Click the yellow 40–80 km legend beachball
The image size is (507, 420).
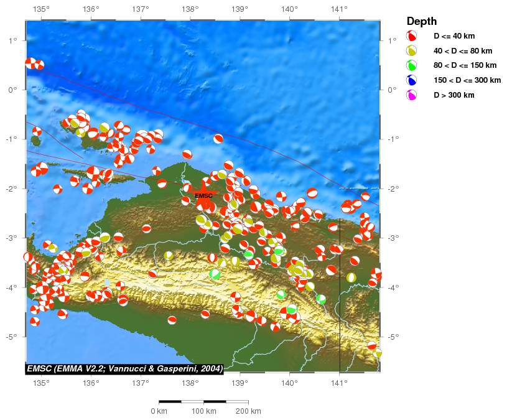click(411, 50)
